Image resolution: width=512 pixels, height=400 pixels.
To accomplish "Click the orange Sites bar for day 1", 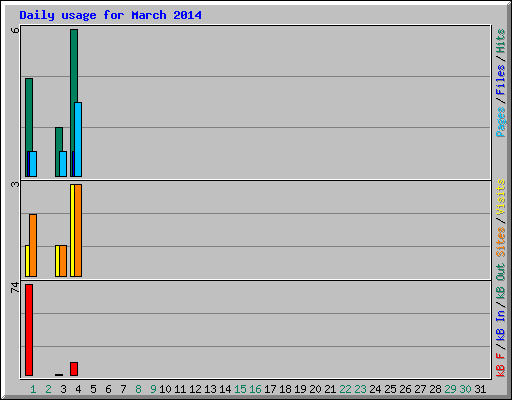I will tap(33, 245).
